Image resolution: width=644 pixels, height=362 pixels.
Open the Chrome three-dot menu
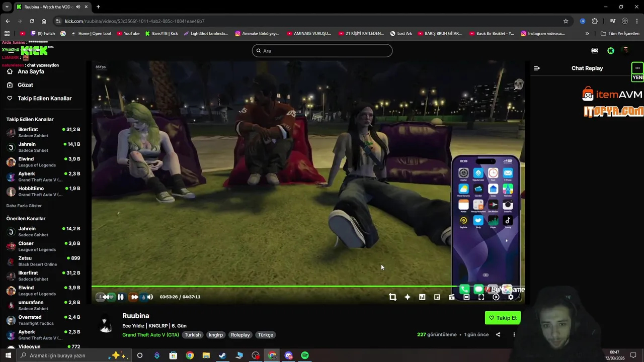(x=637, y=21)
